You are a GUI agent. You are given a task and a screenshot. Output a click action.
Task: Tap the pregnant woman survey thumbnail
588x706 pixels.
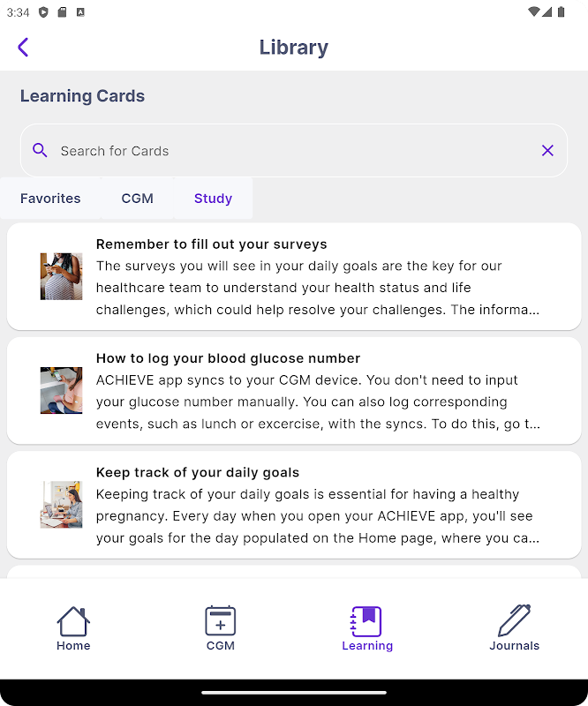pos(61,276)
